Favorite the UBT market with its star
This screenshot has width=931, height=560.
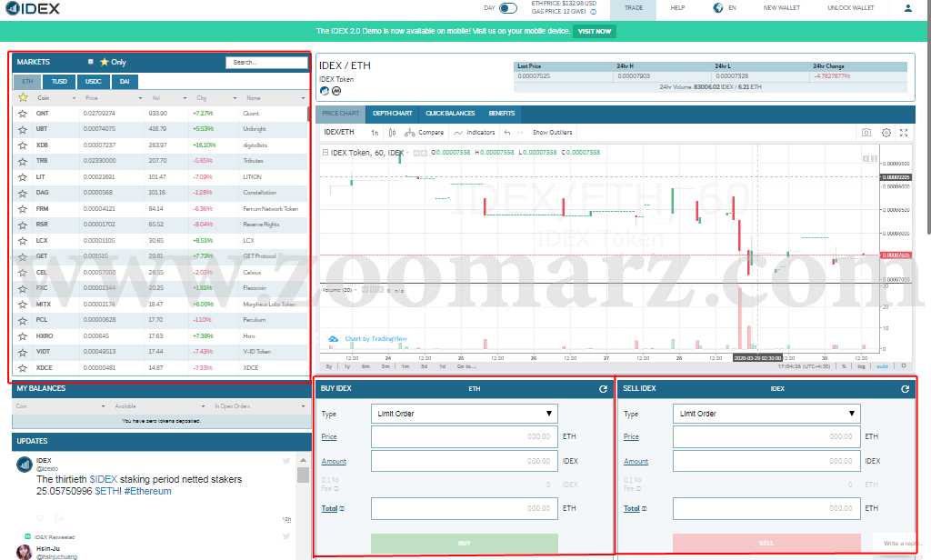click(23, 129)
